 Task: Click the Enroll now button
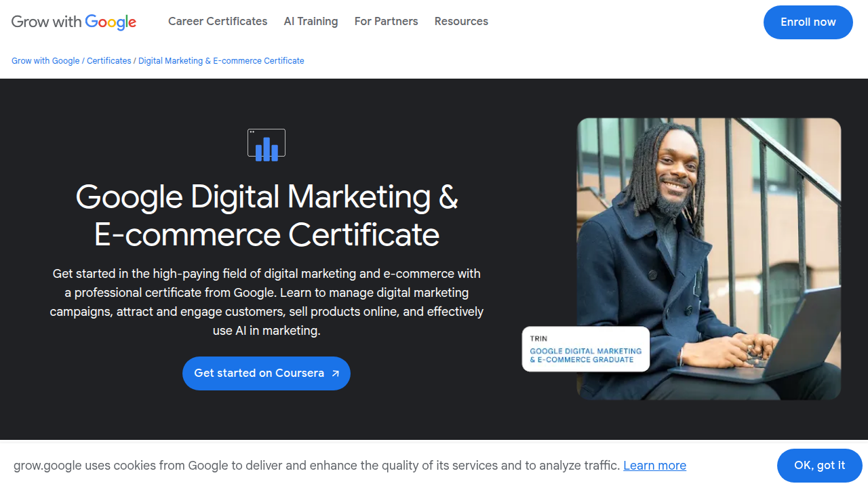click(x=808, y=22)
